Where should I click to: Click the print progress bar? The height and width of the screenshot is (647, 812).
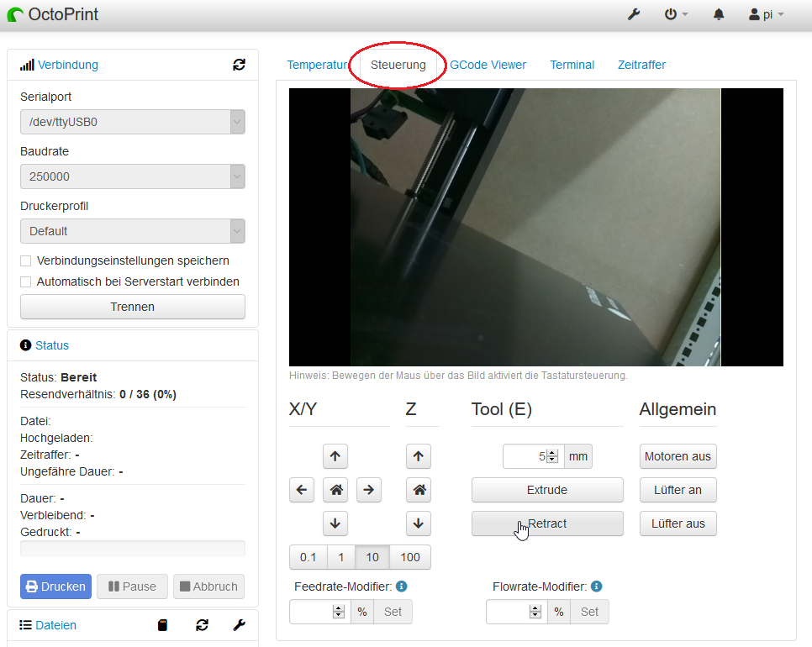(x=133, y=549)
